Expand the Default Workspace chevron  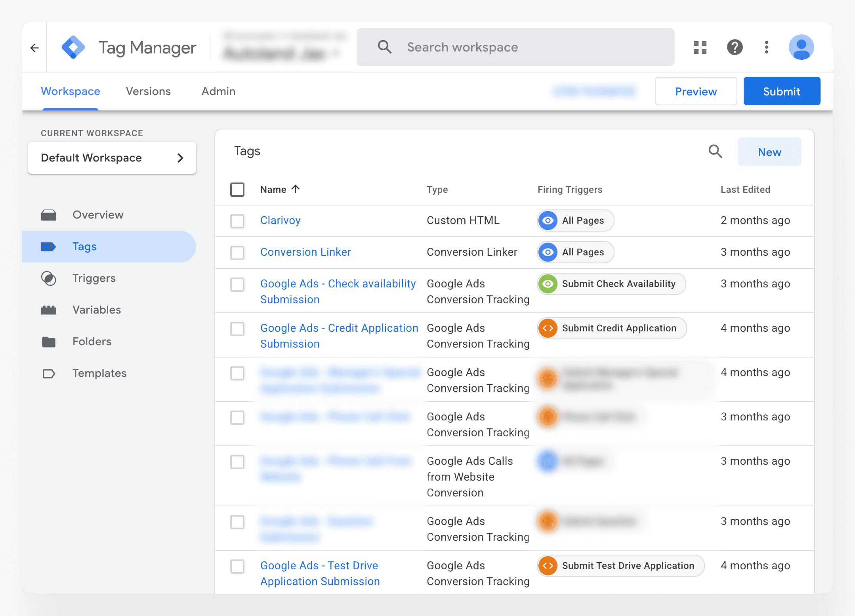181,158
